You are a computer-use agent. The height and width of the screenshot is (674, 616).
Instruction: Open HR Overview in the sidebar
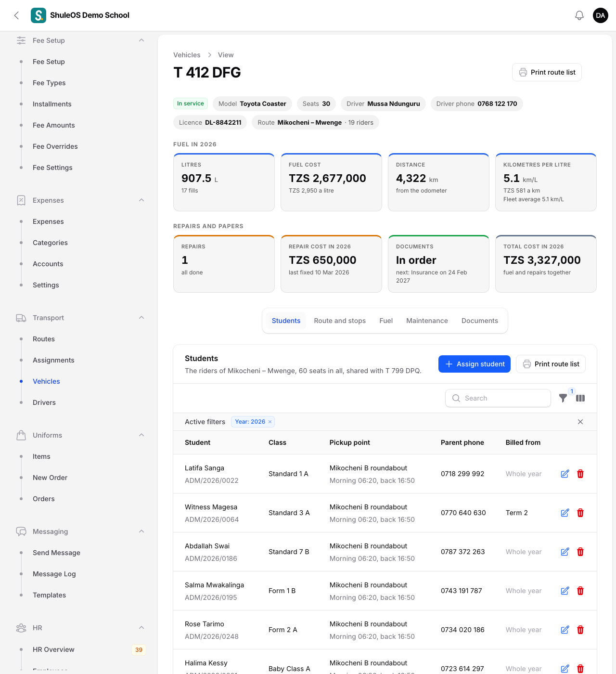(x=53, y=649)
